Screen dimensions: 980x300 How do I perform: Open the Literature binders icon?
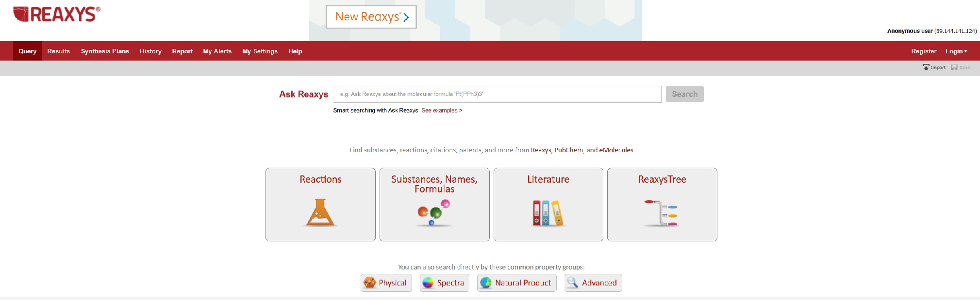click(x=548, y=213)
